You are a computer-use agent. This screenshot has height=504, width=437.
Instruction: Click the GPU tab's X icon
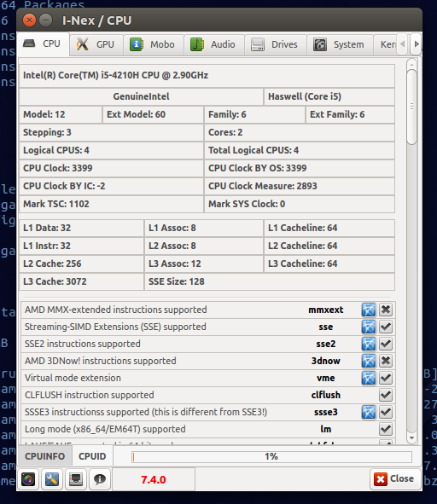point(83,44)
